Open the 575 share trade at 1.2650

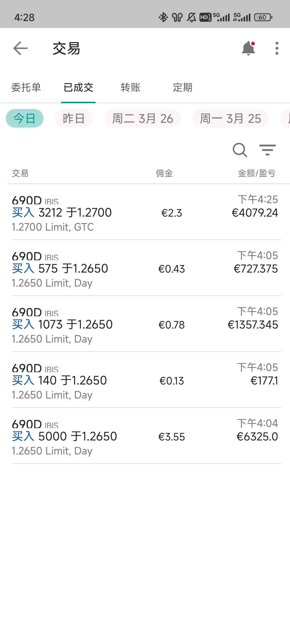(x=145, y=268)
